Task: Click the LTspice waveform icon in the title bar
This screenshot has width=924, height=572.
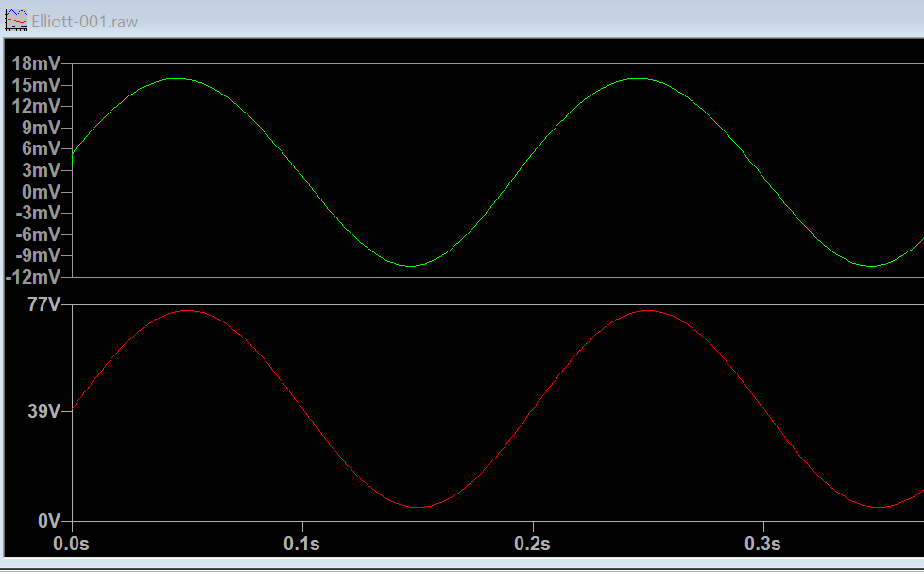Action: tap(16, 21)
